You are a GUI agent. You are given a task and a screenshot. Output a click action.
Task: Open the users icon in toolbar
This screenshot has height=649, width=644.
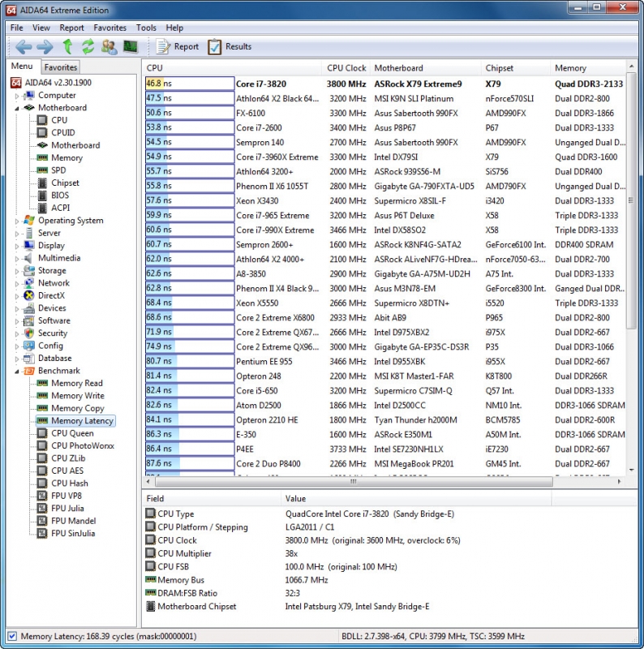109,47
